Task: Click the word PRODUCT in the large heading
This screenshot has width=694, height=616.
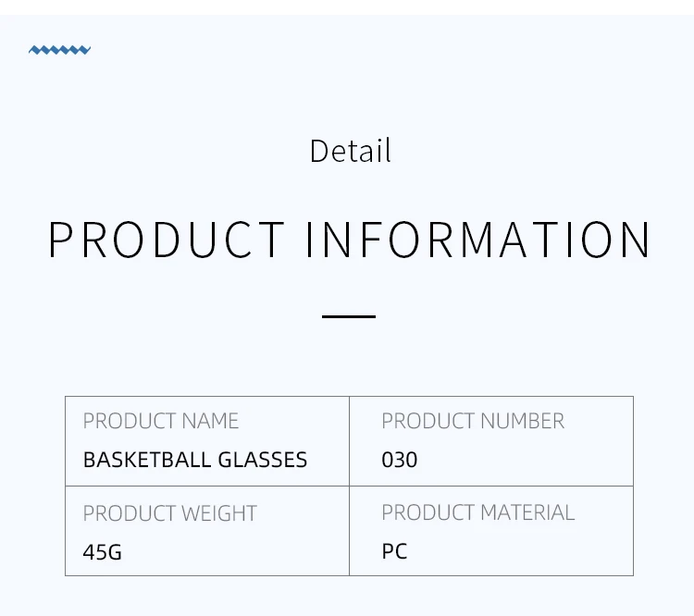Action: [x=167, y=240]
